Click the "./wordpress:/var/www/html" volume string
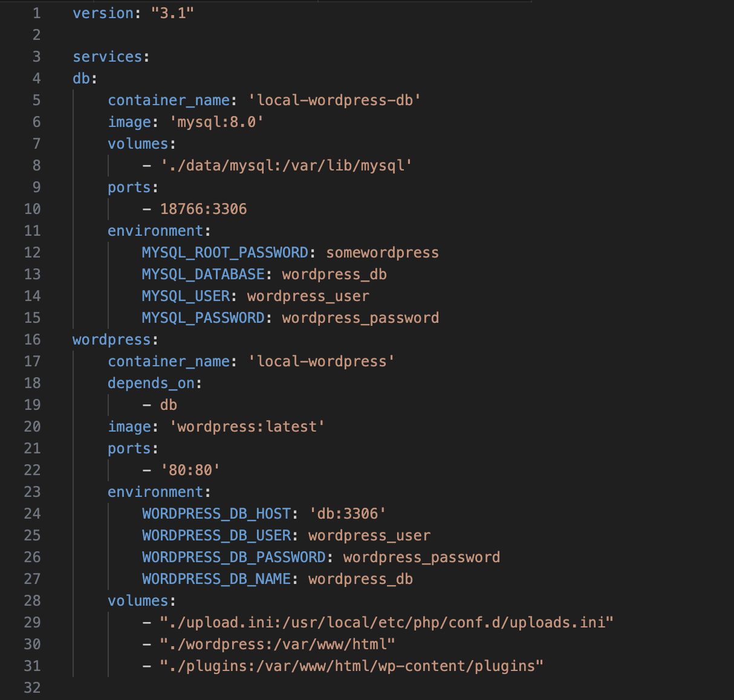 coord(278,644)
